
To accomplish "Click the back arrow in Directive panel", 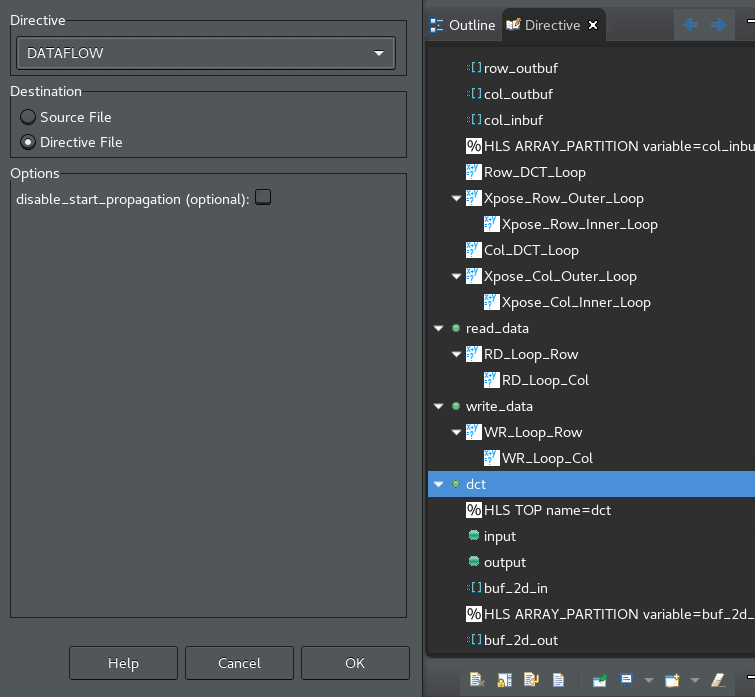I will tap(691, 25).
